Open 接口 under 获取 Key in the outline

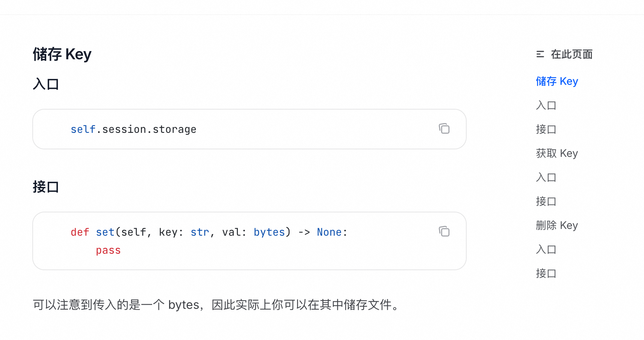546,202
